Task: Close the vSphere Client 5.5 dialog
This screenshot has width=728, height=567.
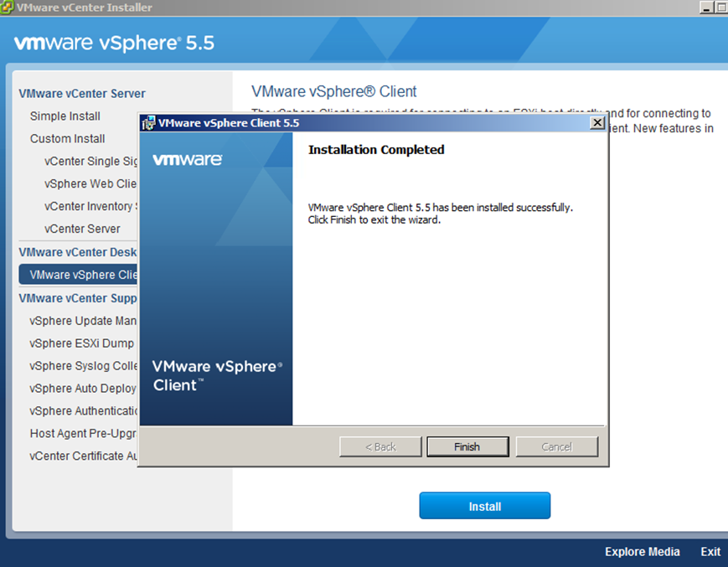Action: [597, 122]
